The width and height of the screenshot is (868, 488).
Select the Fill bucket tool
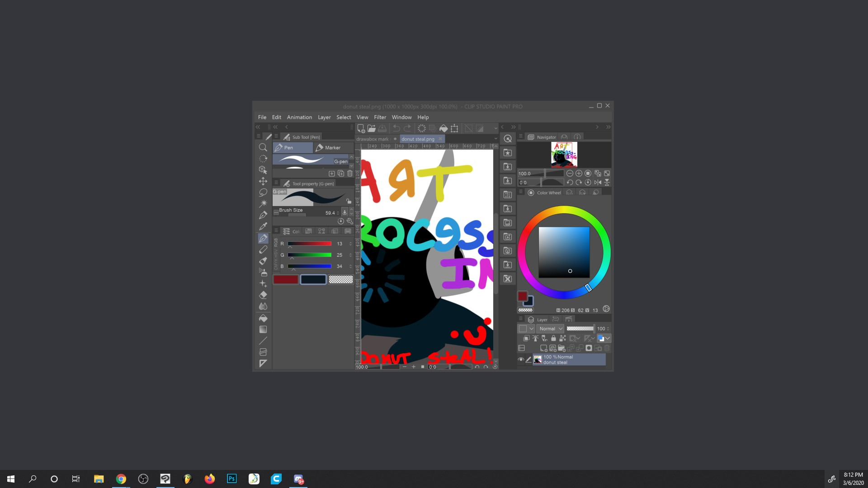pos(264,318)
